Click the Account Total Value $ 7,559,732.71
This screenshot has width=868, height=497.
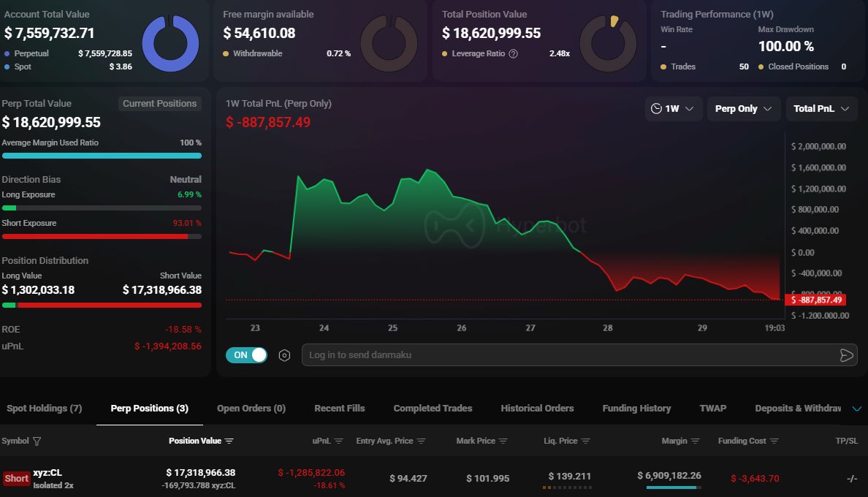pyautogui.click(x=49, y=33)
